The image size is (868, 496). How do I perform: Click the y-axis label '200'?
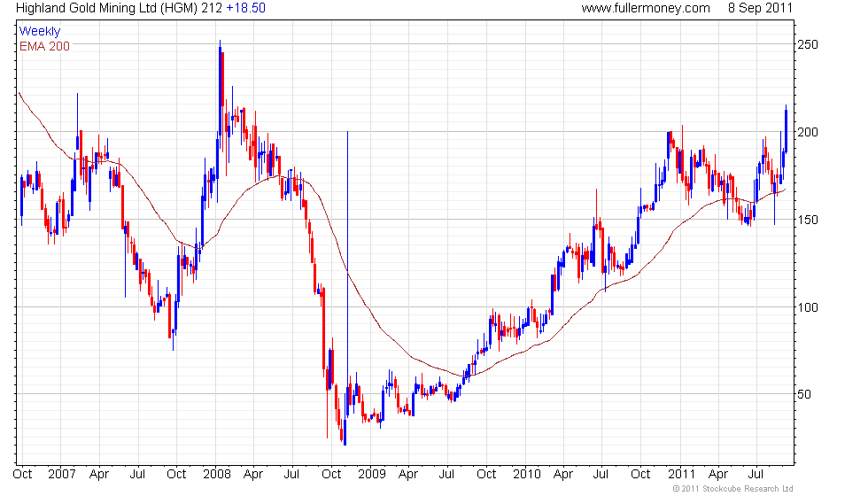click(x=807, y=132)
